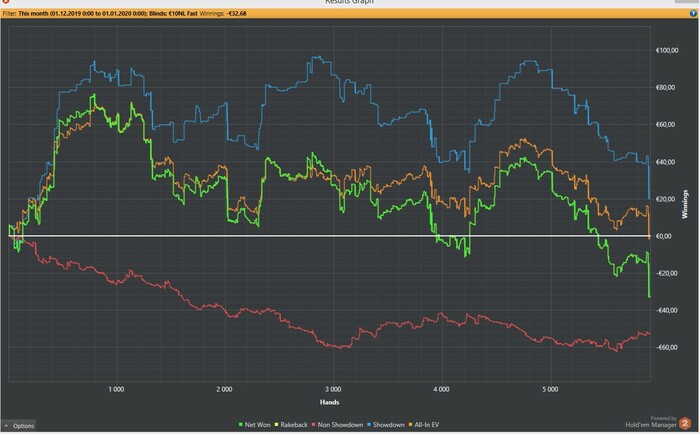Click the Hands axis title
Screen dimensions: 700x434
[329, 402]
